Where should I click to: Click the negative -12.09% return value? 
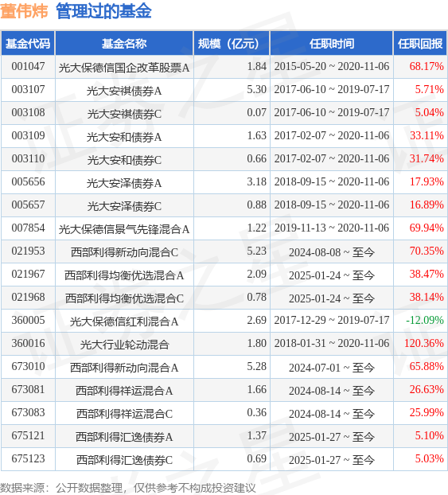pos(425,320)
